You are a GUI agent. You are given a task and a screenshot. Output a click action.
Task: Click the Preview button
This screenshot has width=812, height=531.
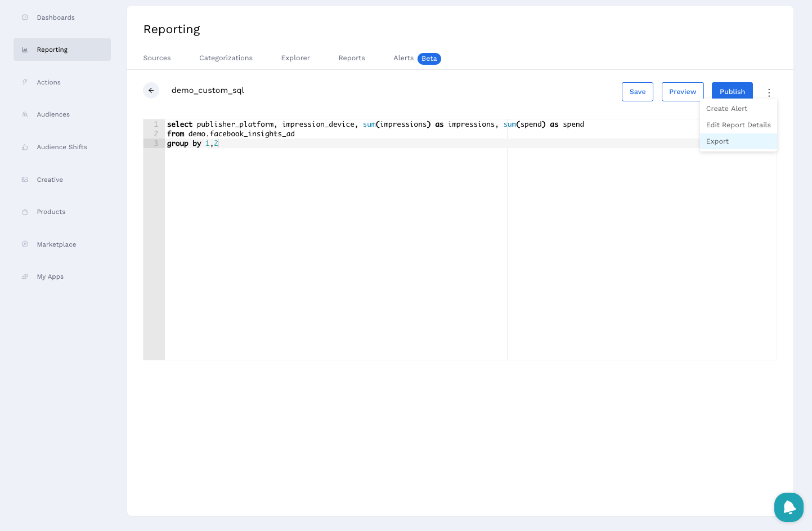682,92
